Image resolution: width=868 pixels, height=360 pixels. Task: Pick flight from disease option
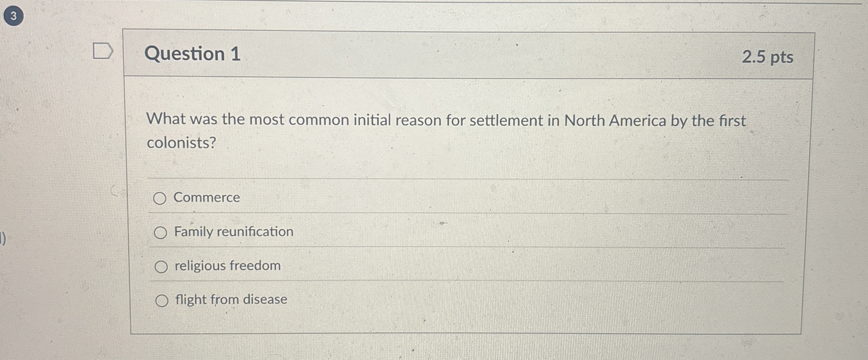[161, 300]
